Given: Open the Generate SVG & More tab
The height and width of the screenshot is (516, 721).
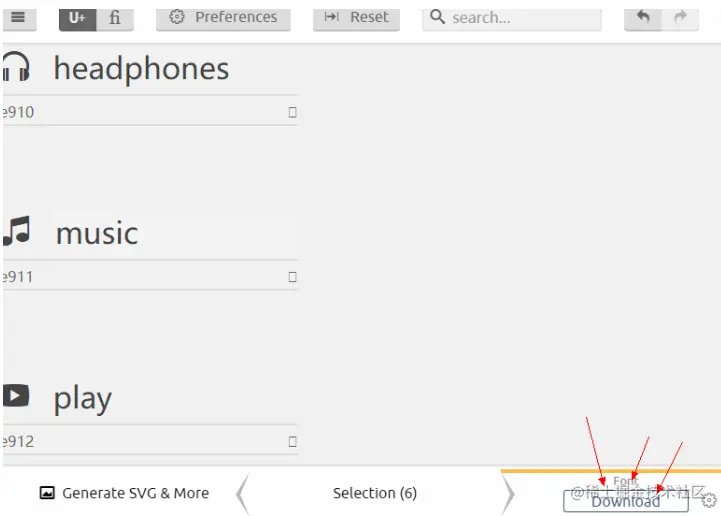Looking at the screenshot, I should [x=124, y=493].
